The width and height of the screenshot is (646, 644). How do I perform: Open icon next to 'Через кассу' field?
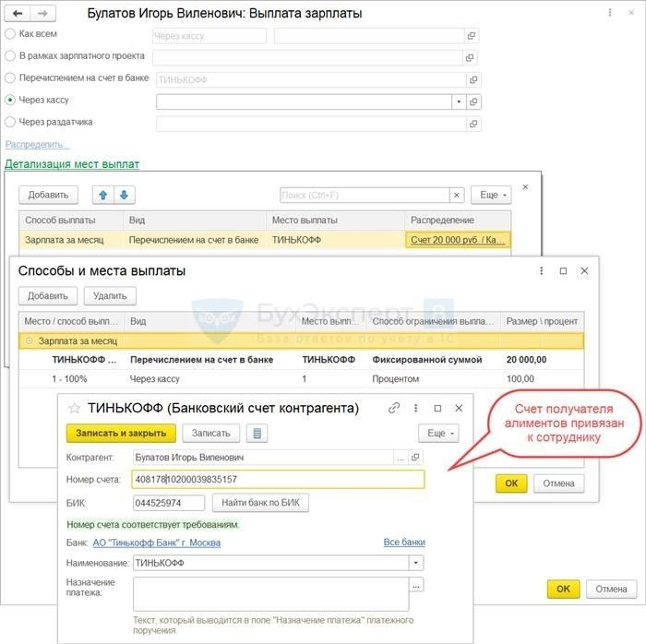coord(473,101)
